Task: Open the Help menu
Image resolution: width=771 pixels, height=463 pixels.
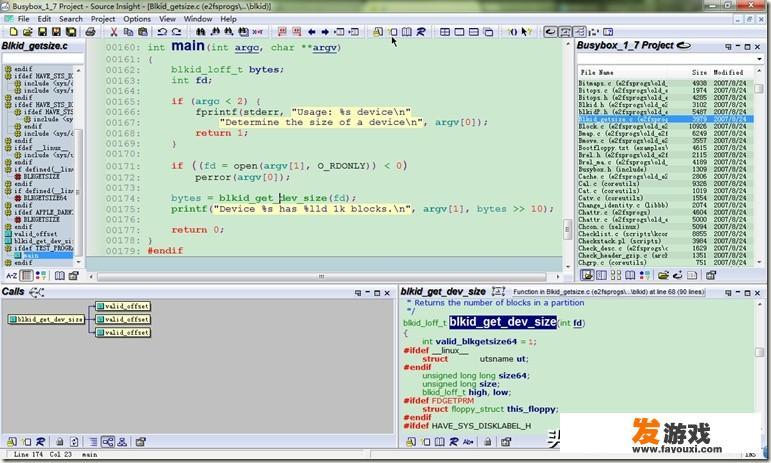Action: 228,19
